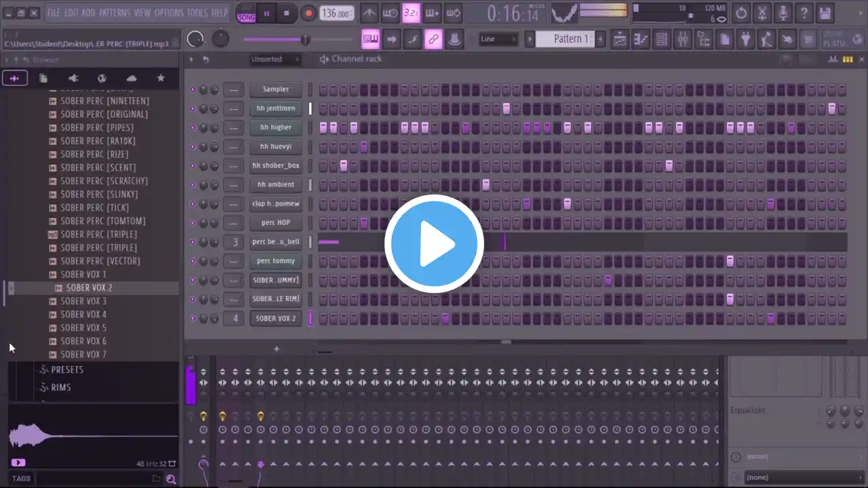
Task: Click the save project floppy disk icon
Action: pyautogui.click(x=825, y=13)
